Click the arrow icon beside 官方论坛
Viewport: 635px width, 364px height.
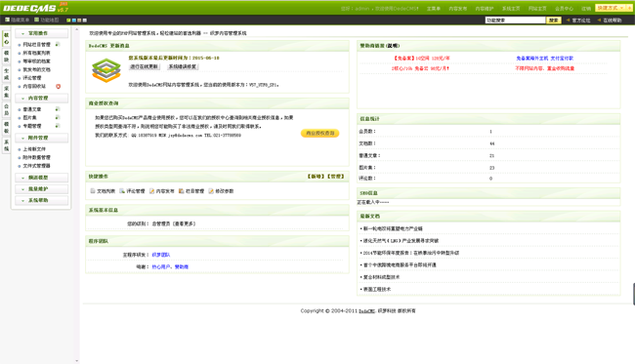click(x=568, y=20)
